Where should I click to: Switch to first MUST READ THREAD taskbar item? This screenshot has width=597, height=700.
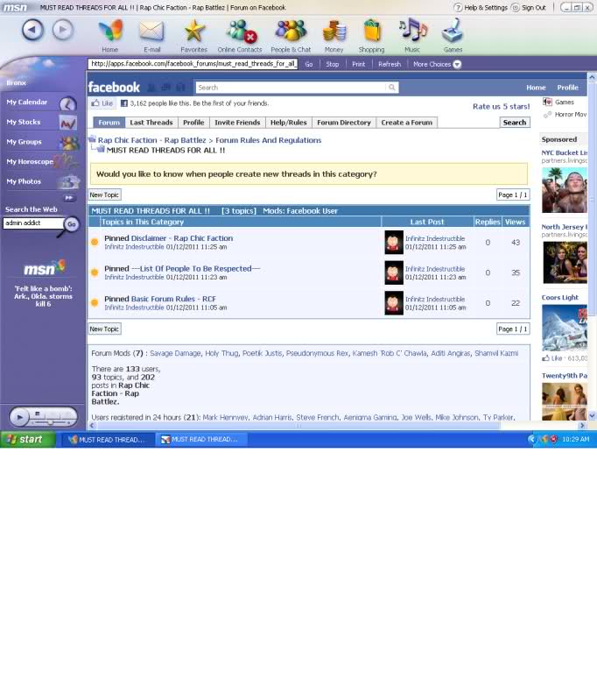[107, 440]
